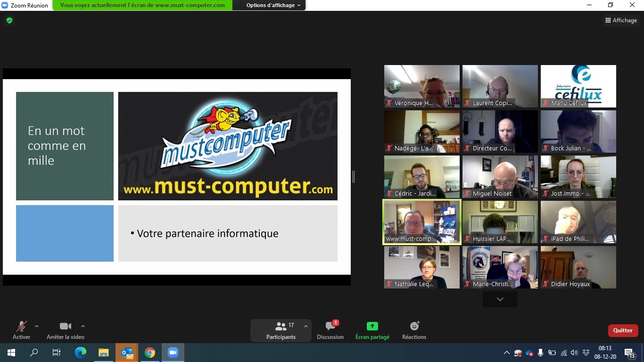Open the Options d'affichage dropdown

pyautogui.click(x=273, y=5)
